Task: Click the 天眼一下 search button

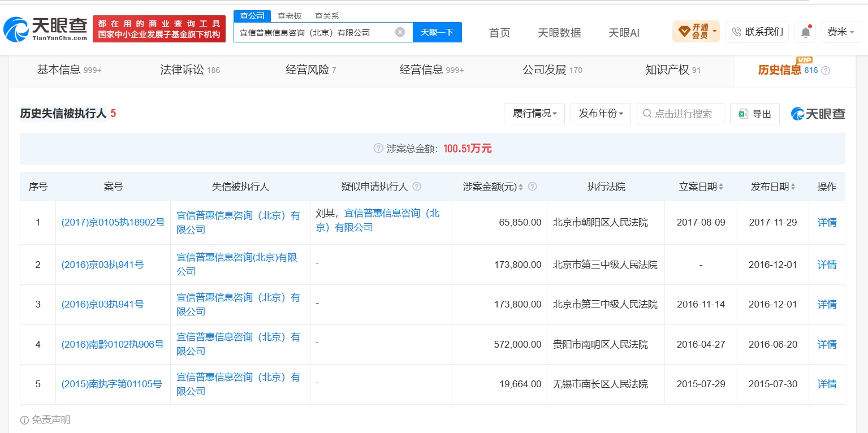Action: pyautogui.click(x=437, y=32)
